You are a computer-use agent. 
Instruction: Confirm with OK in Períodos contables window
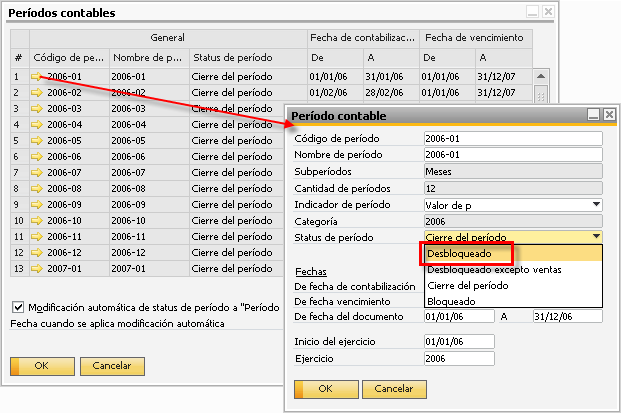42,366
